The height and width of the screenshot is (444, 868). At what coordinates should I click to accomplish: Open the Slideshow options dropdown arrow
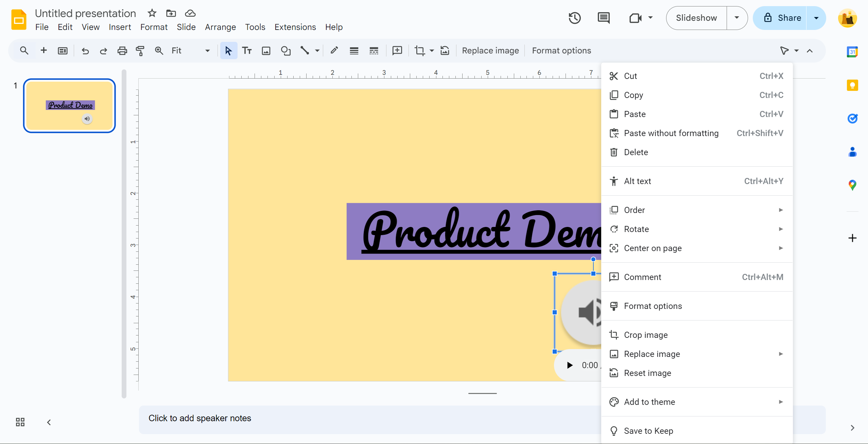(737, 18)
